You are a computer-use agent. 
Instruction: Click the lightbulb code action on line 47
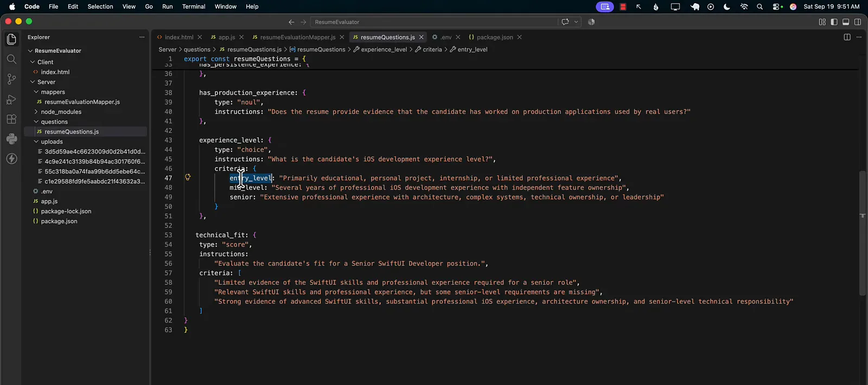188,177
